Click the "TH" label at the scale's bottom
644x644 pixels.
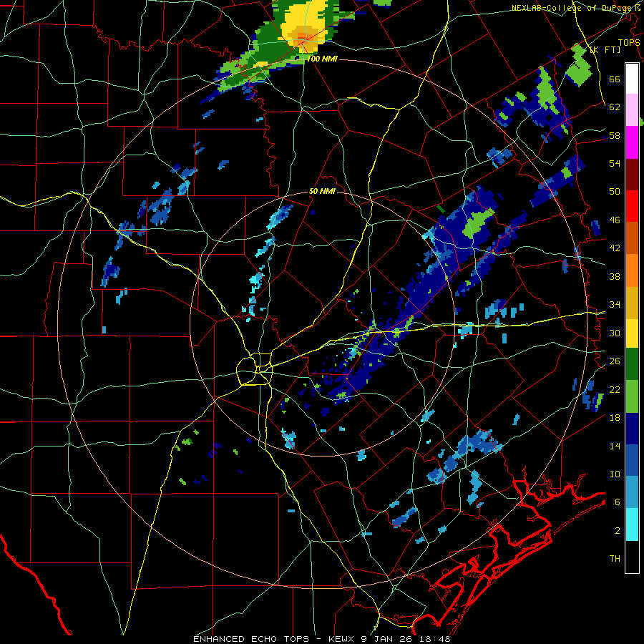pos(615,559)
